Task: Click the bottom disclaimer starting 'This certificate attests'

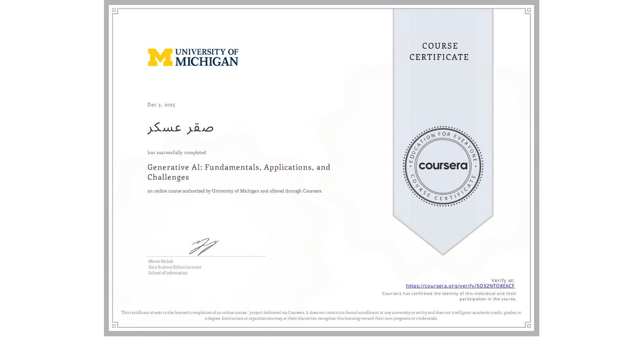Action: [321, 315]
